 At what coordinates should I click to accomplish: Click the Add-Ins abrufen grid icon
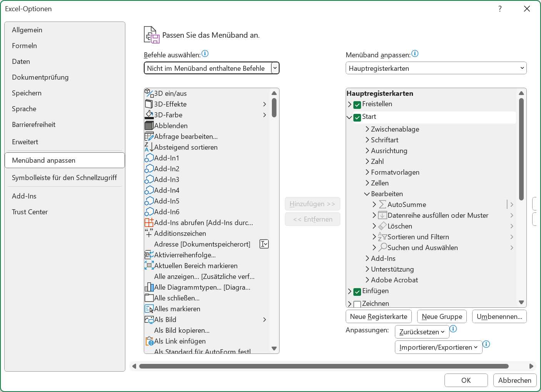(x=149, y=222)
